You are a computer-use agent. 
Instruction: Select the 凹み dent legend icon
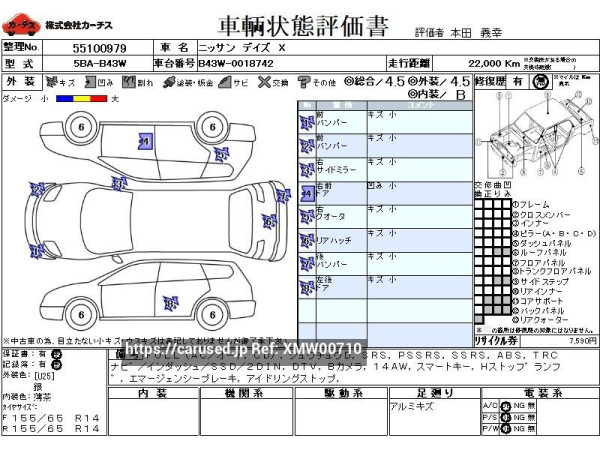pos(90,82)
